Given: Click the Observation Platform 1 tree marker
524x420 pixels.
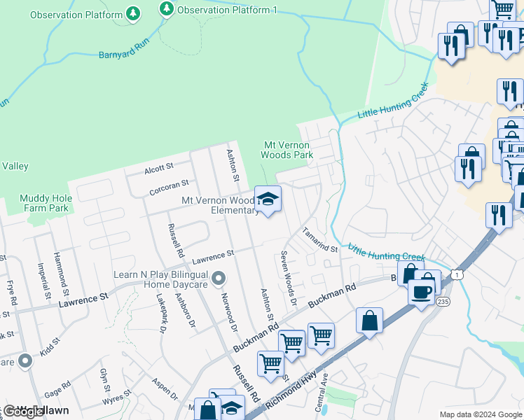Looking at the screenshot, I should (x=167, y=8).
